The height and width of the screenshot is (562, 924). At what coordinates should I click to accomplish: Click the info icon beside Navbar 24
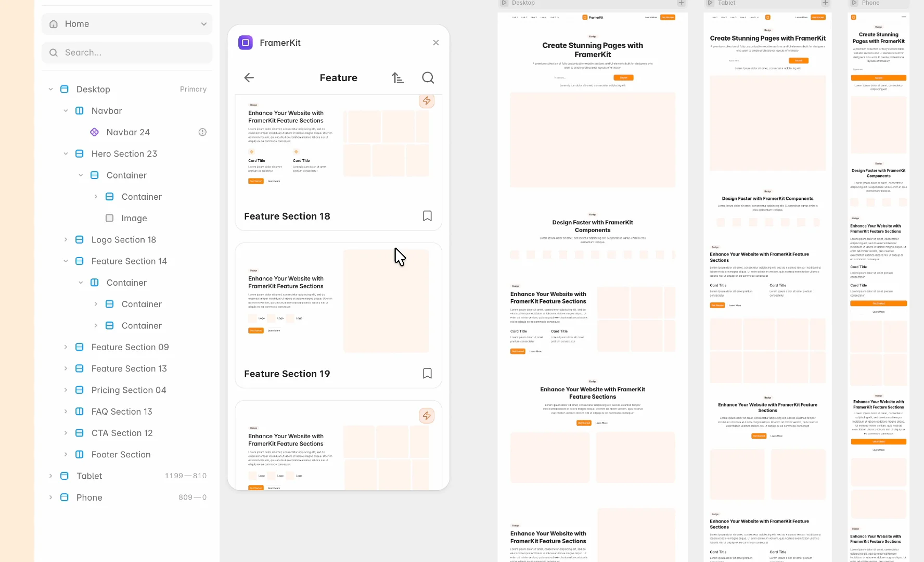[x=202, y=132]
